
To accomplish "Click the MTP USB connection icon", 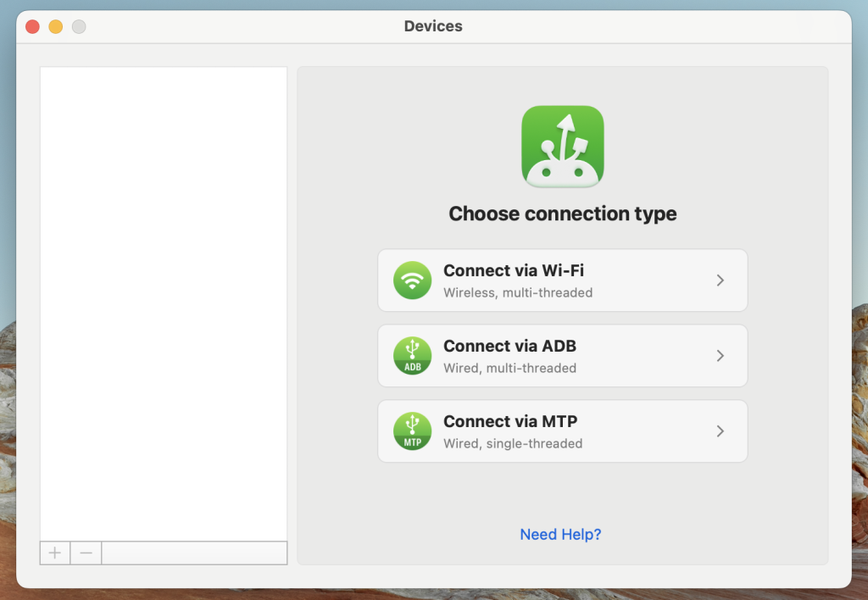I will click(x=413, y=431).
